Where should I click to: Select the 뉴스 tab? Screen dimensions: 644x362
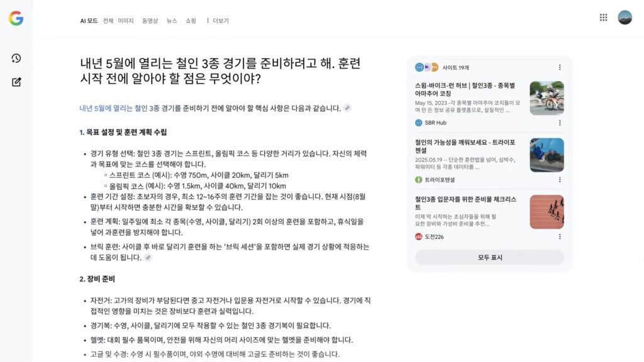click(172, 21)
